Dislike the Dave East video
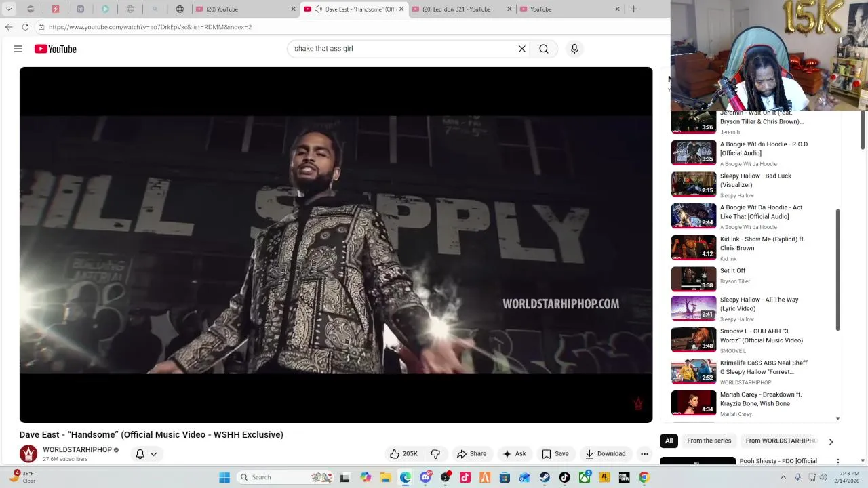 (435, 454)
